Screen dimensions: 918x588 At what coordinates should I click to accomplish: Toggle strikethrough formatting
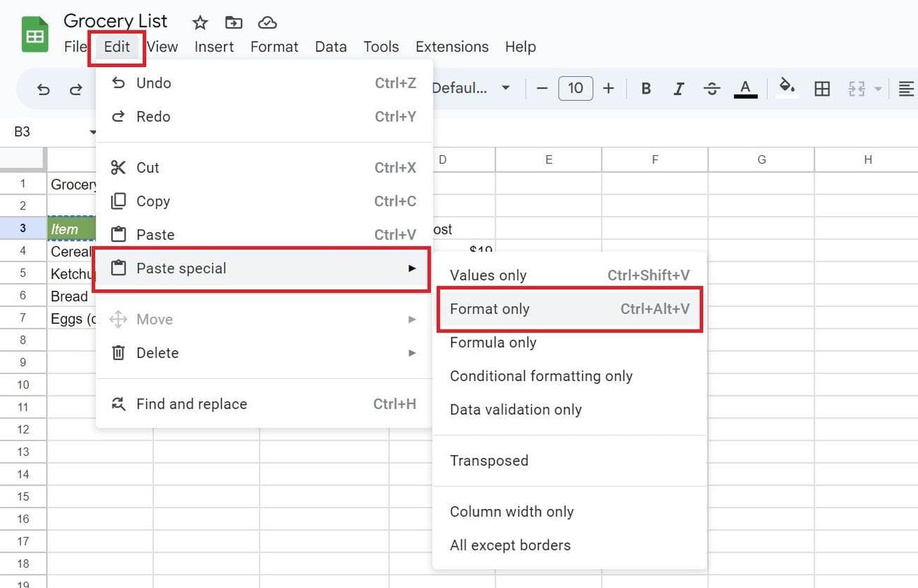pos(712,88)
